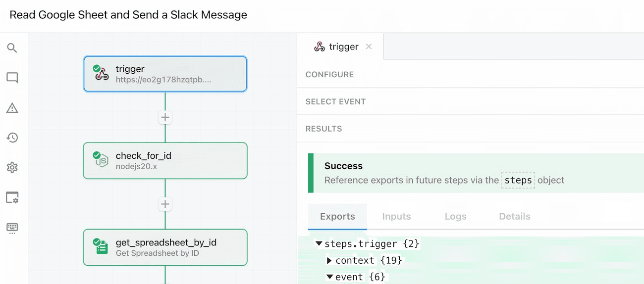Click the webhook icon on trigger node
644x284 pixels.
coord(102,73)
